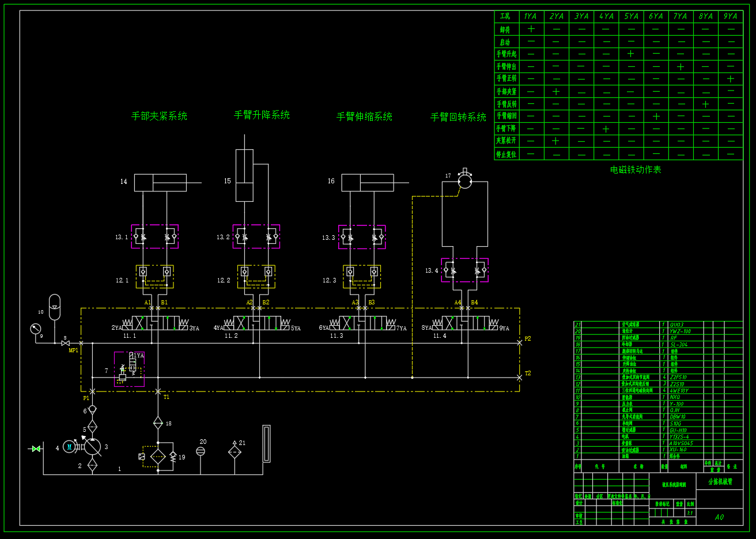Screen dimensions: 756x539
Task: Click the T2 port label
Action: tap(528, 373)
